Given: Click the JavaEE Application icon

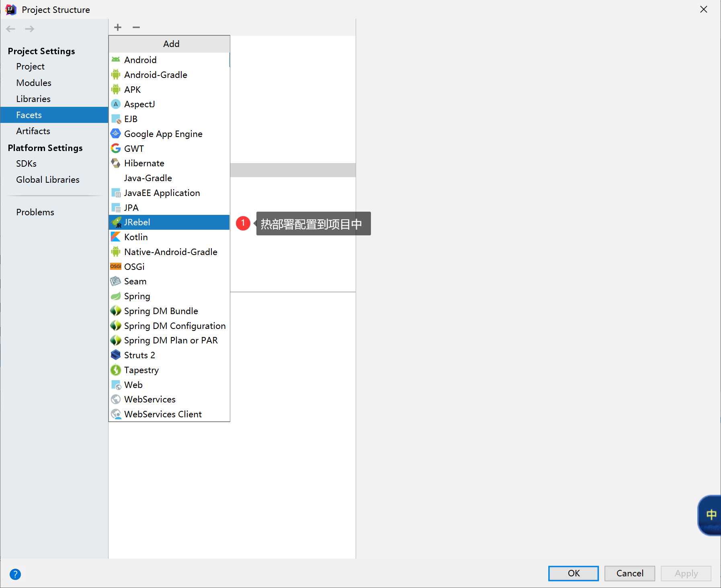Looking at the screenshot, I should (116, 193).
